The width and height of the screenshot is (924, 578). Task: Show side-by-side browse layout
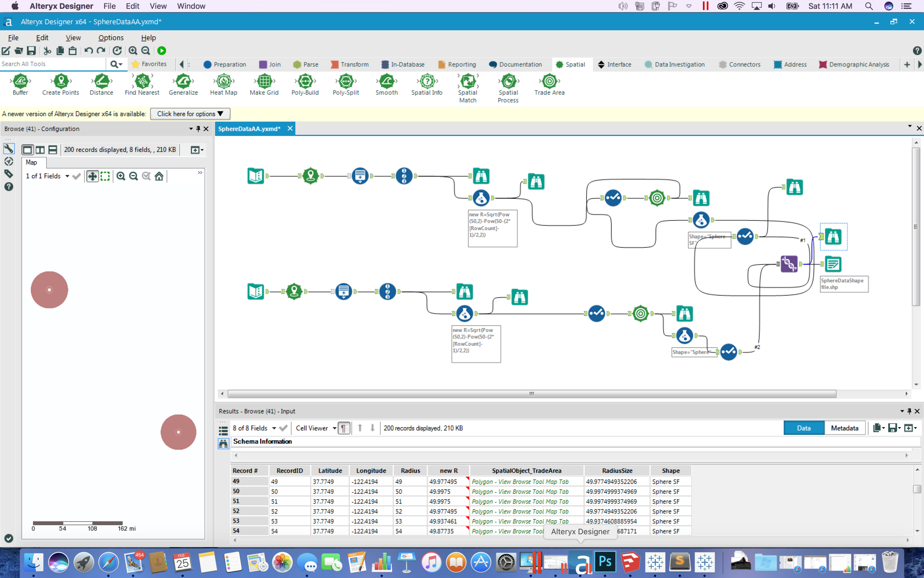(40, 150)
